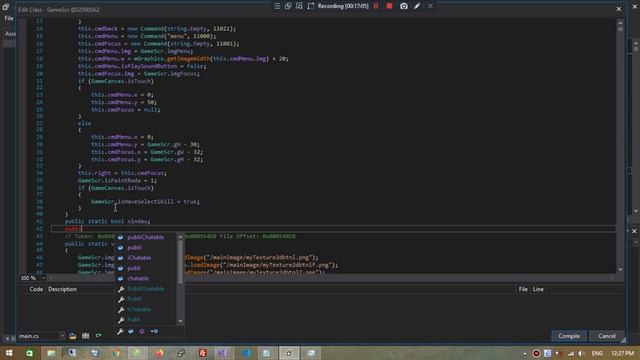
Task: Open Chrome from the taskbar
Action: [116, 353]
